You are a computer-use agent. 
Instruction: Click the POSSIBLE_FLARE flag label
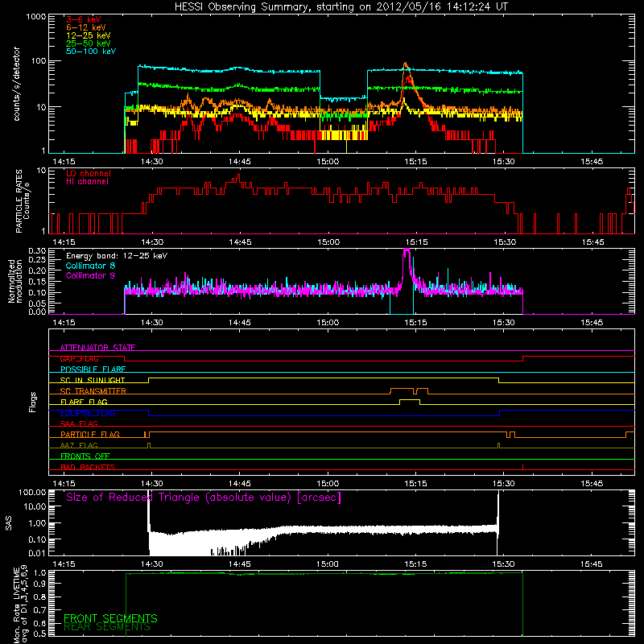(x=93, y=369)
